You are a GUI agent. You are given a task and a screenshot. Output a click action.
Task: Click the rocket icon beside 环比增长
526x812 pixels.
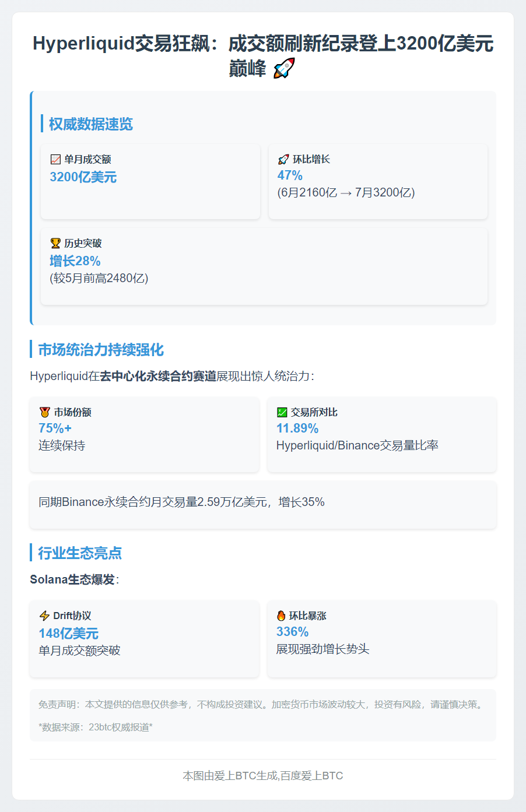(x=283, y=159)
